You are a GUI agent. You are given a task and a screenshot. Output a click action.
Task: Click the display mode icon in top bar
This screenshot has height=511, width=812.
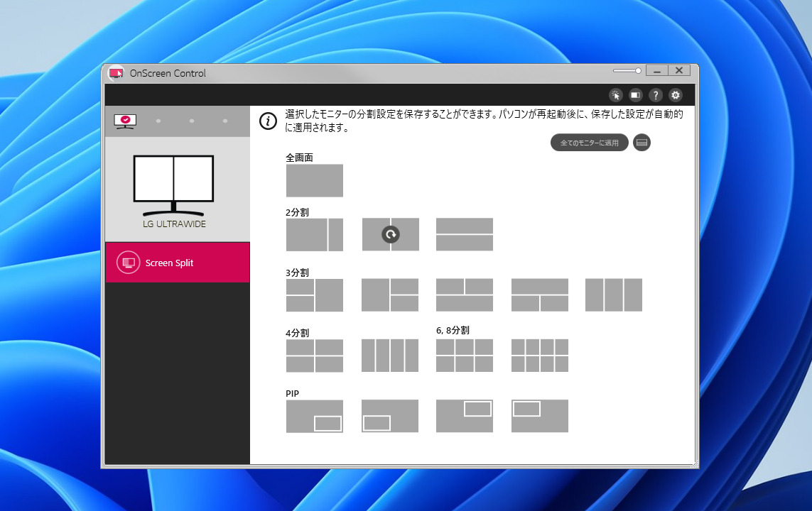point(635,95)
